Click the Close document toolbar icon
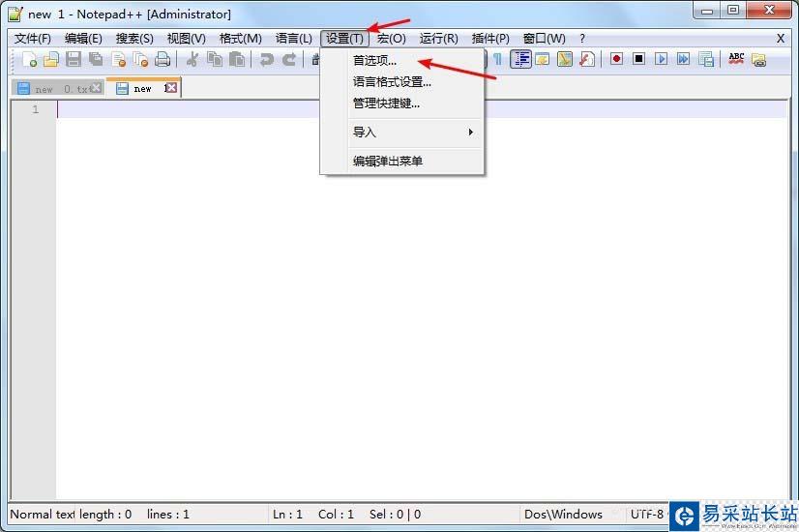 tap(118, 60)
